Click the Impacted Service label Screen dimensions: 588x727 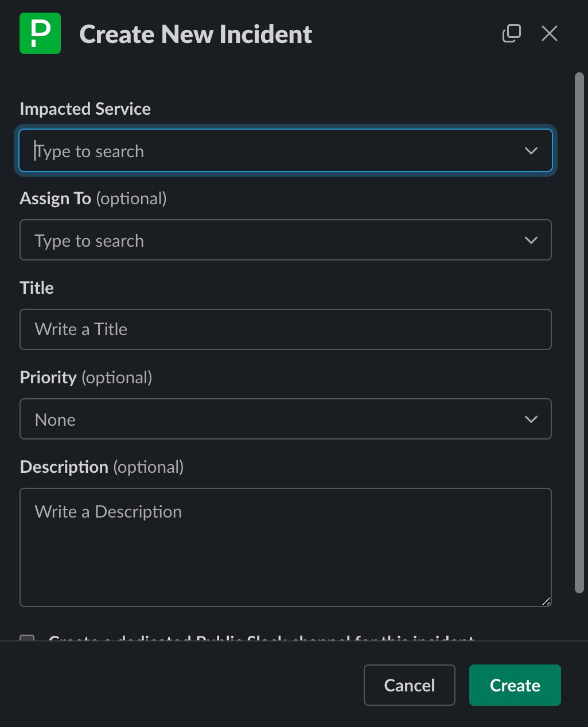click(x=85, y=109)
